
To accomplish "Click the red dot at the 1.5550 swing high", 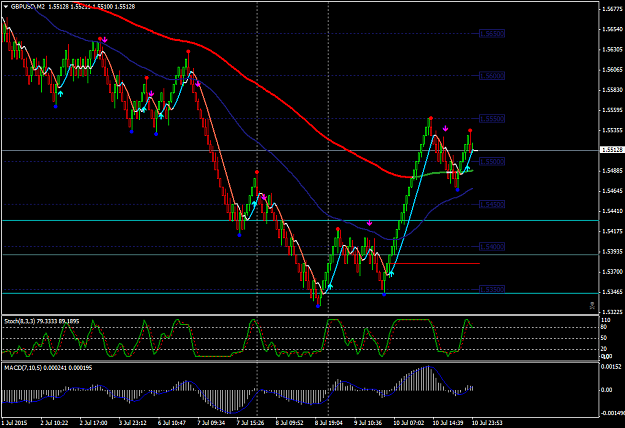I will pyautogui.click(x=431, y=118).
